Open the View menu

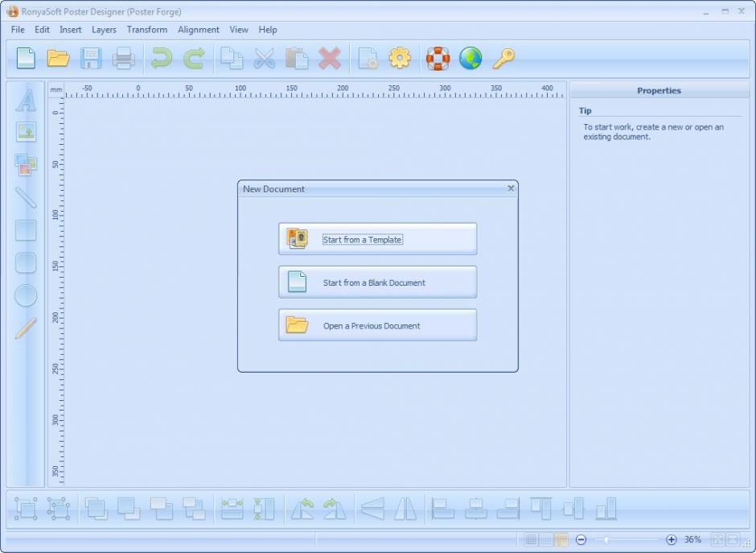pos(239,30)
